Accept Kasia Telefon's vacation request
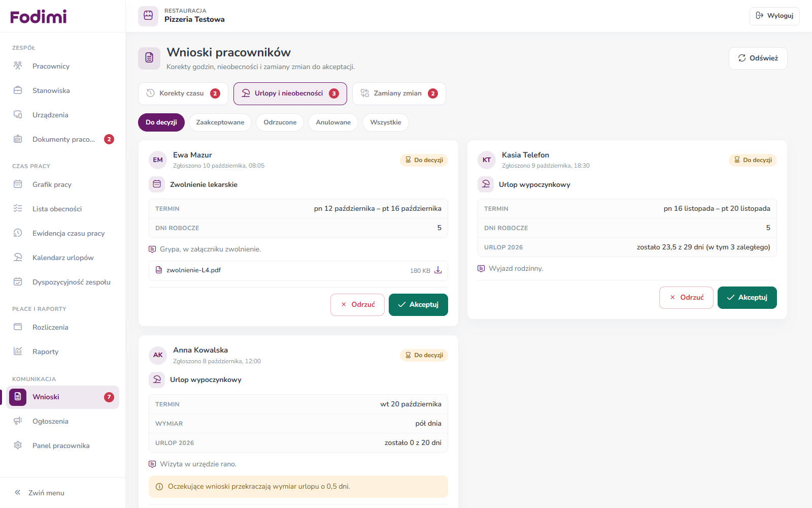 click(x=747, y=298)
